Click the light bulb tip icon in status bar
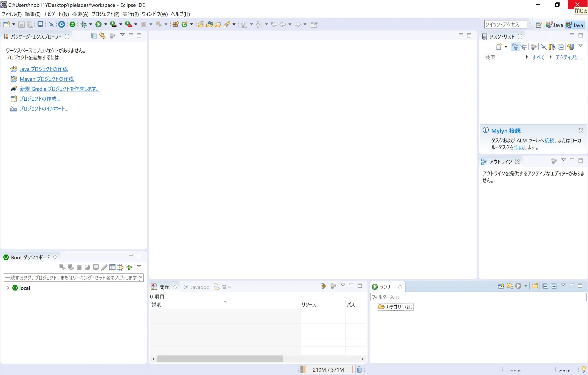Screen dimensions: 588x375 point(584,369)
